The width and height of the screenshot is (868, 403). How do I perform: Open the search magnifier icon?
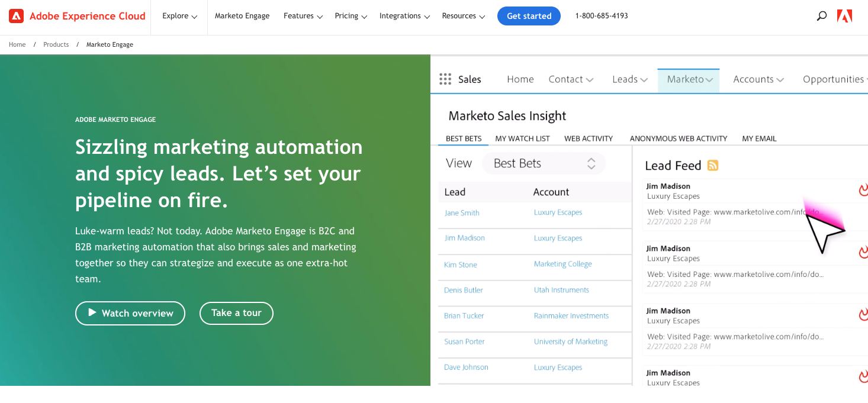821,16
